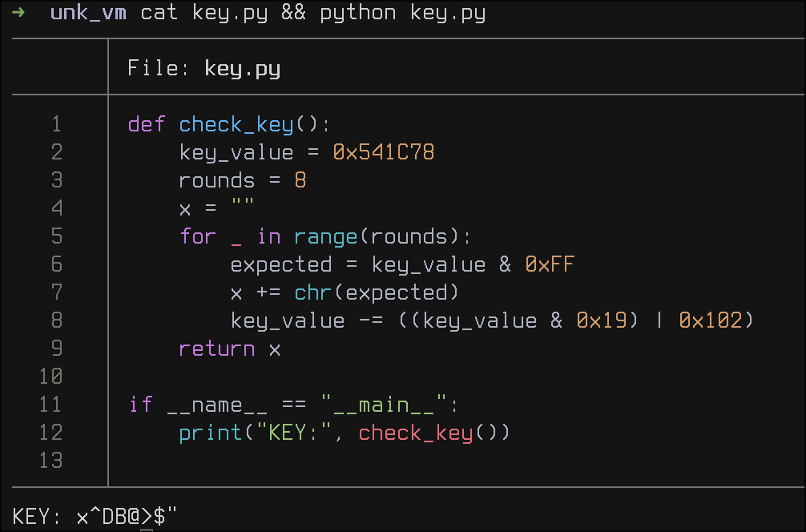This screenshot has height=532, width=806.
Task: Click line number 13 in the gutter
Action: [x=50, y=461]
